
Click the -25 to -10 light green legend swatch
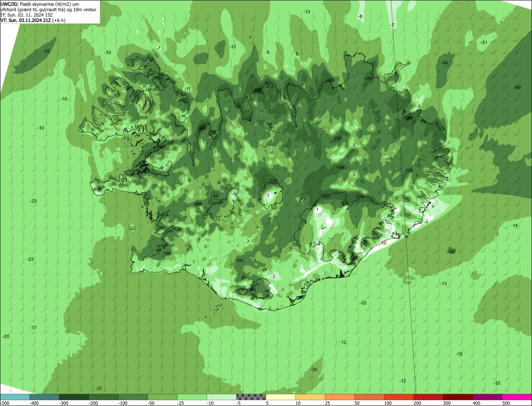click(192, 397)
